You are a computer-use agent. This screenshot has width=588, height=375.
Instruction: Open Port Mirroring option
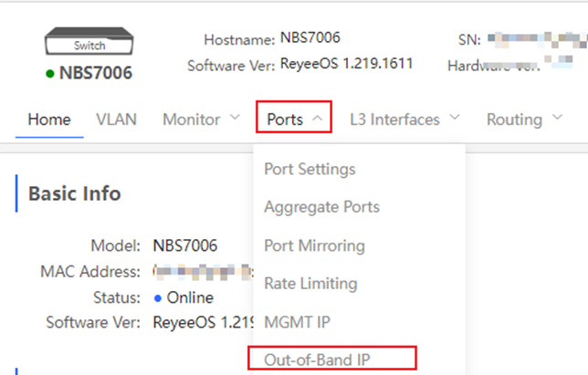click(314, 245)
